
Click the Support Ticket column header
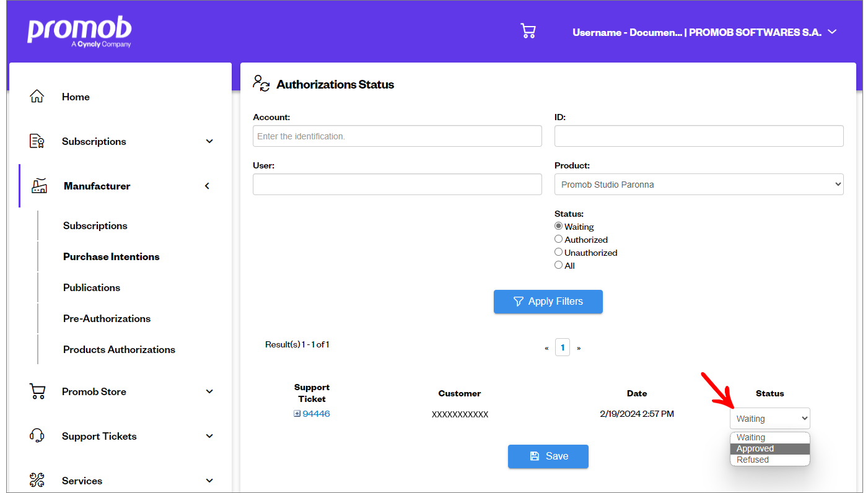[312, 393]
